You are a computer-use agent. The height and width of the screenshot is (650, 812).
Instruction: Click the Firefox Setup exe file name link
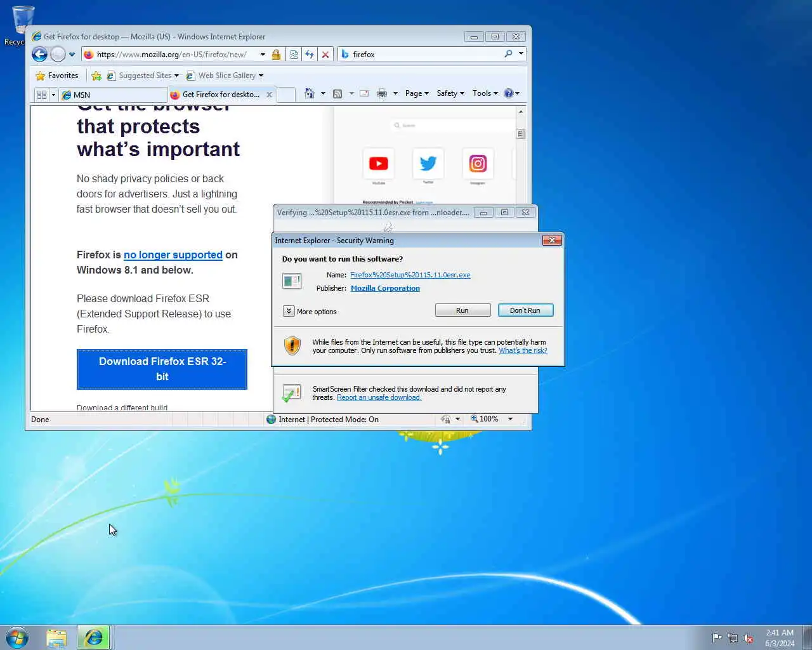pyautogui.click(x=410, y=275)
